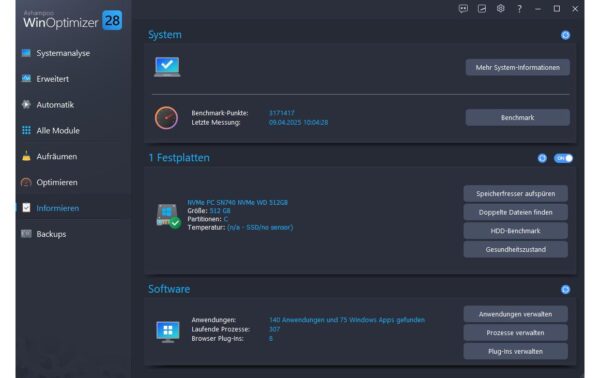Maximize the WinOptimizer window
Image resolution: width=600 pixels, height=378 pixels.
(557, 9)
